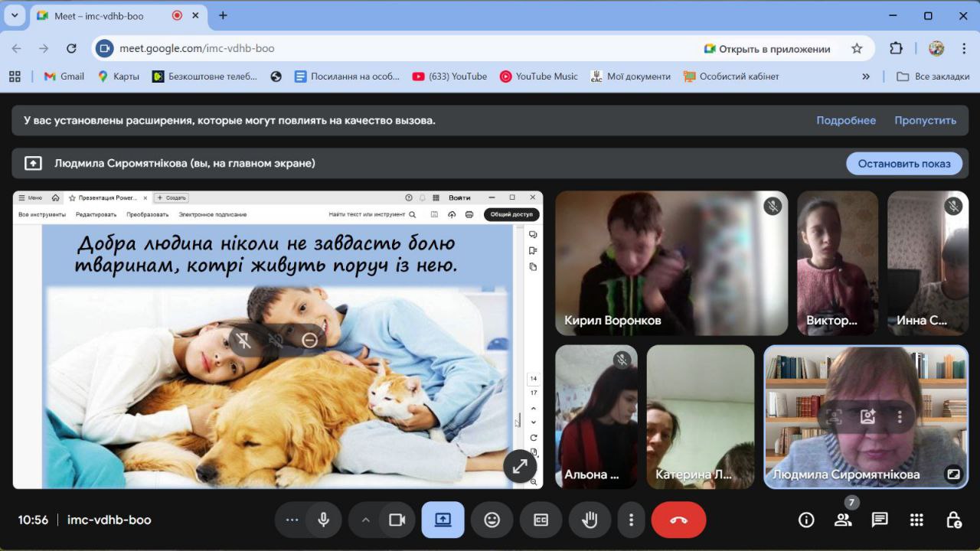The height and width of the screenshot is (551, 980).
Task: Toggle the microphone on or off
Action: pos(324,520)
